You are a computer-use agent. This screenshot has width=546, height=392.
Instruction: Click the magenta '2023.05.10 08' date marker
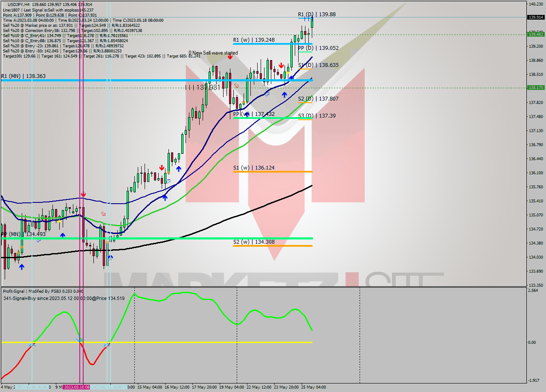(77, 387)
